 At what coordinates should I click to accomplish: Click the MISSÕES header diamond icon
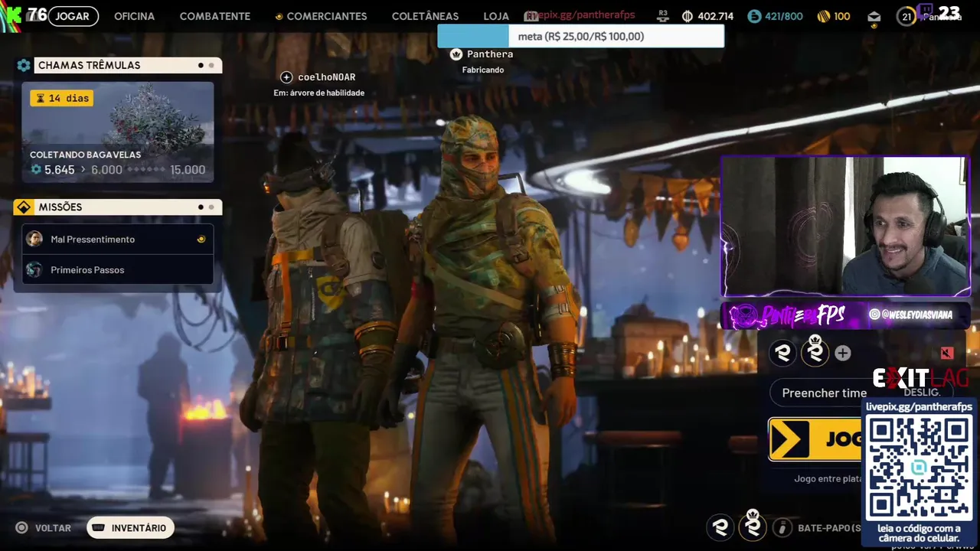[x=24, y=207]
